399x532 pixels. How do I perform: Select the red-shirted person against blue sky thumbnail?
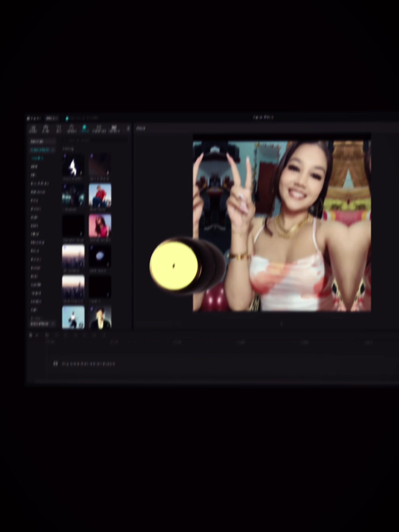point(100,195)
